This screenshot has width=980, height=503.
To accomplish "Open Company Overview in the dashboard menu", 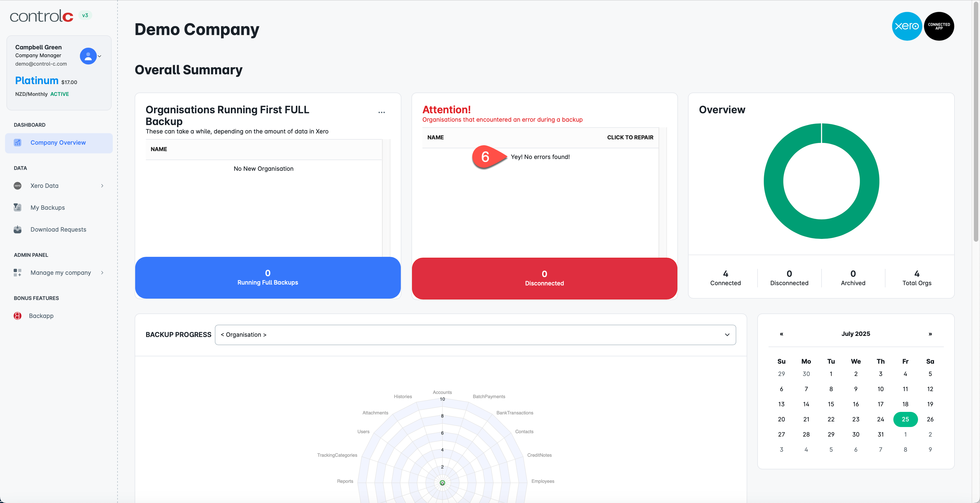I will click(x=59, y=143).
